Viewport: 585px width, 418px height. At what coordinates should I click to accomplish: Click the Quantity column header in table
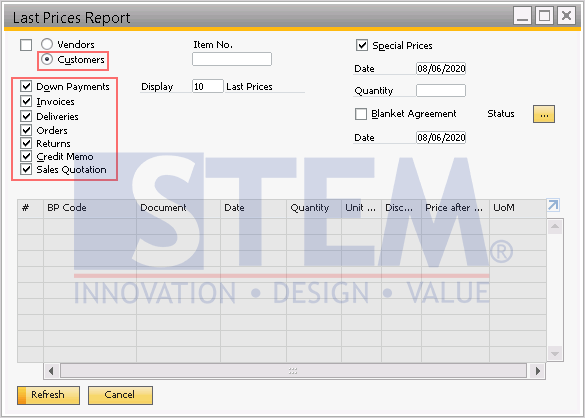tap(314, 208)
